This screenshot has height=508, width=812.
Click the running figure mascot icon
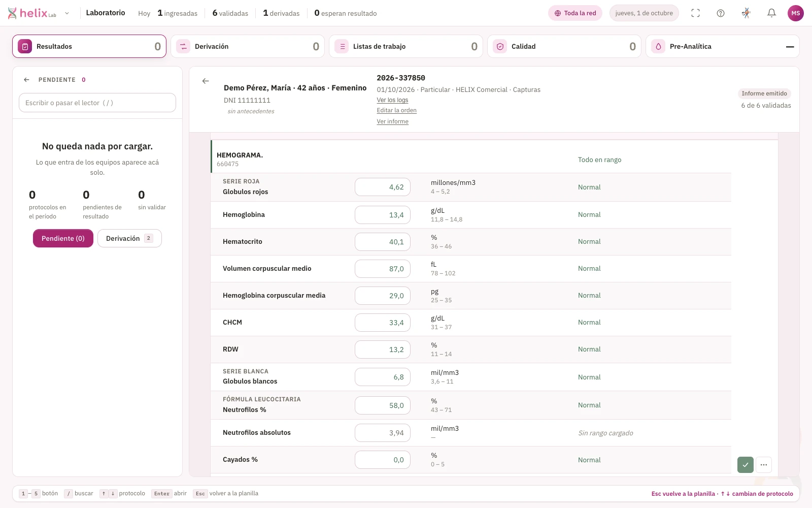pos(746,13)
